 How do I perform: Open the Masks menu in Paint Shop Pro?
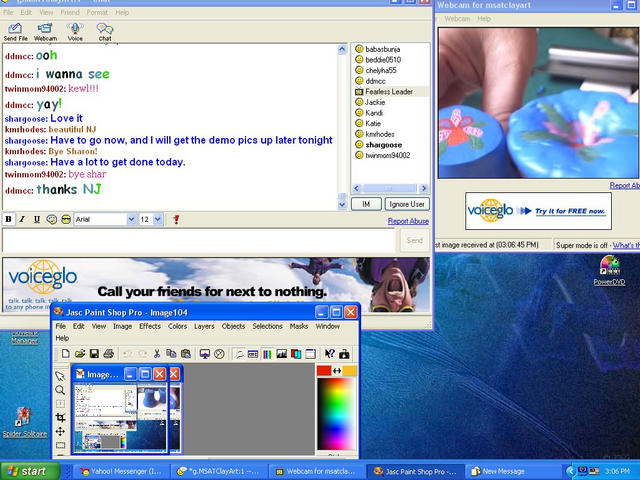299,326
